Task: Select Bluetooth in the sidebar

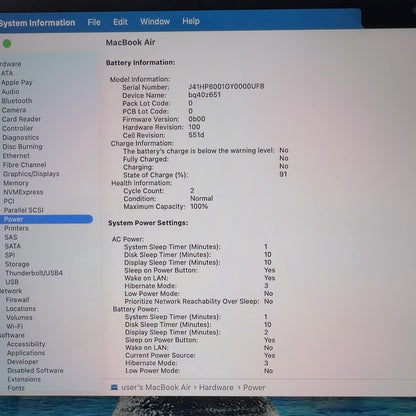Action: coord(17,101)
